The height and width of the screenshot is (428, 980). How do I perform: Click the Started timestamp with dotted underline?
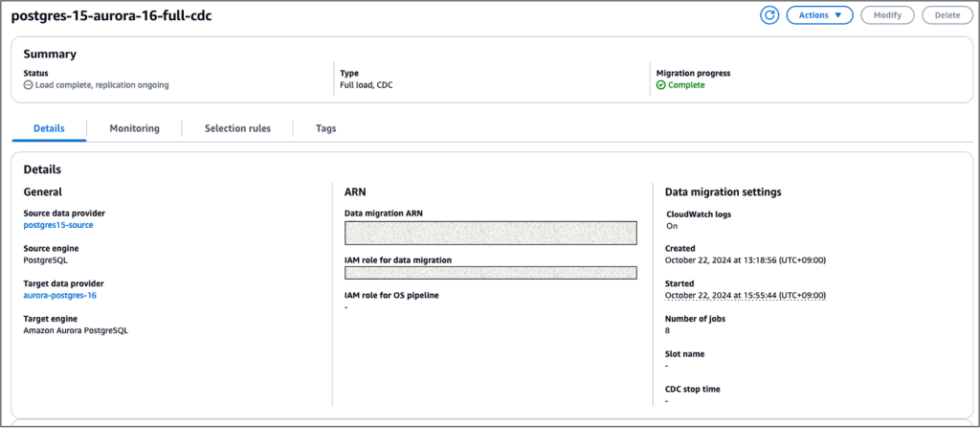click(x=746, y=295)
